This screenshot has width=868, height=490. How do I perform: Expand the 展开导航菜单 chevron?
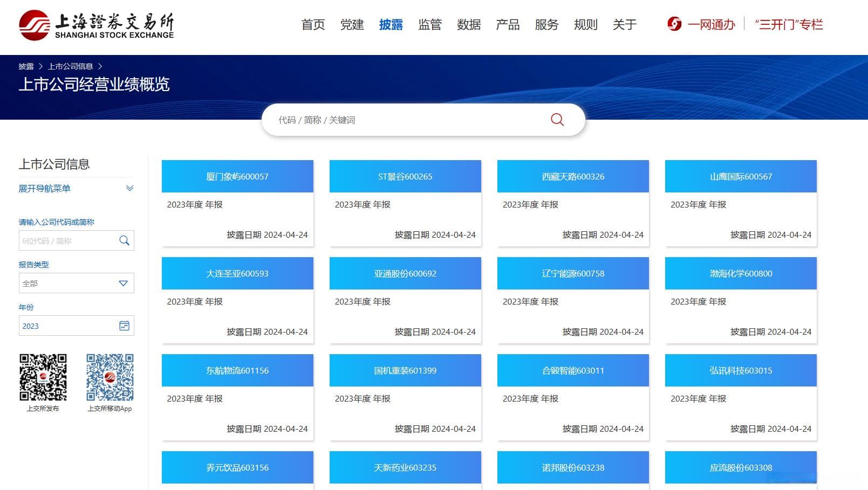129,188
